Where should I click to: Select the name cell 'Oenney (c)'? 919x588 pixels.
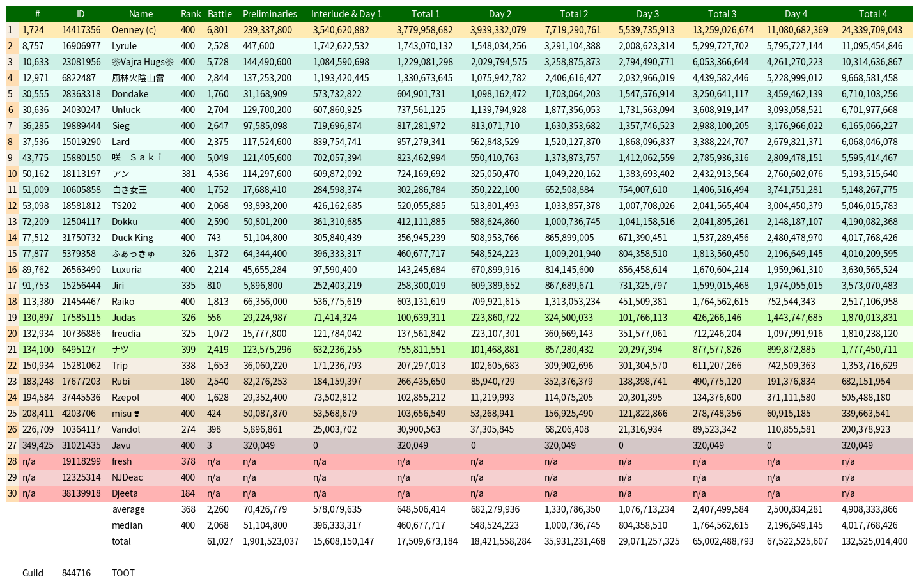click(134, 30)
